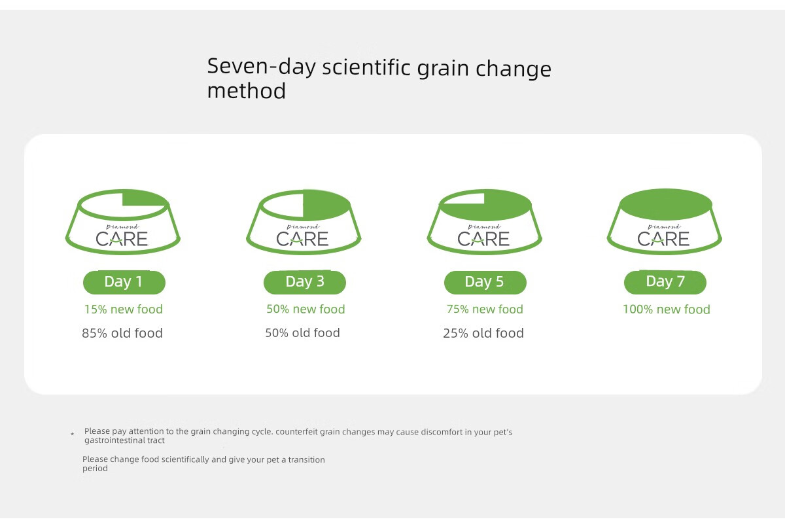Screen dimensions: 785x532
Task: Click the "Seven-day scientific grain change method" heading
Action: click(379, 78)
